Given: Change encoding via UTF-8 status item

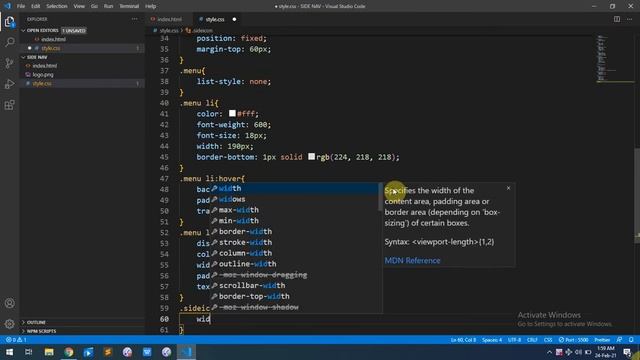Looking at the screenshot, I should click(x=514, y=340).
